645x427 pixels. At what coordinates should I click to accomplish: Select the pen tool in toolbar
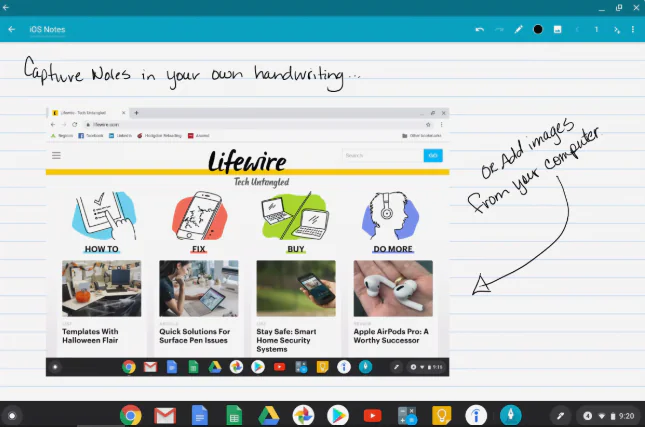pyautogui.click(x=518, y=29)
